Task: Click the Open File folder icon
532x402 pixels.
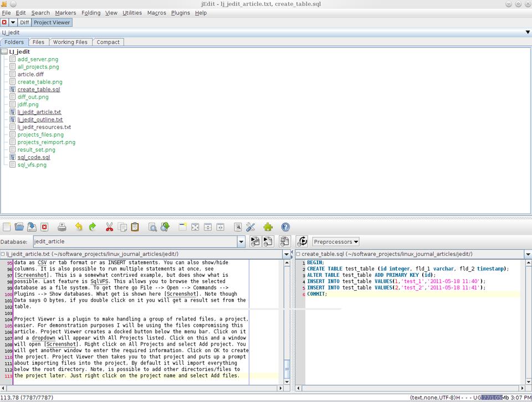Action: pos(19,227)
